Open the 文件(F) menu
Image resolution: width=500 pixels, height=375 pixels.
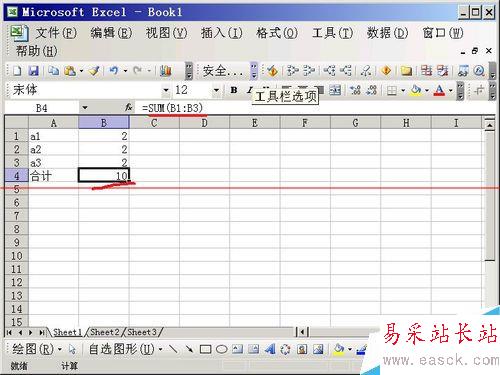[56, 33]
